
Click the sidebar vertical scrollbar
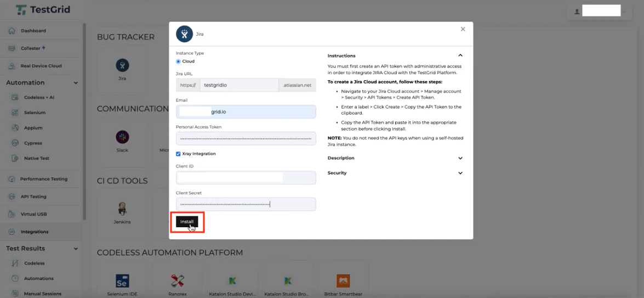click(84, 121)
